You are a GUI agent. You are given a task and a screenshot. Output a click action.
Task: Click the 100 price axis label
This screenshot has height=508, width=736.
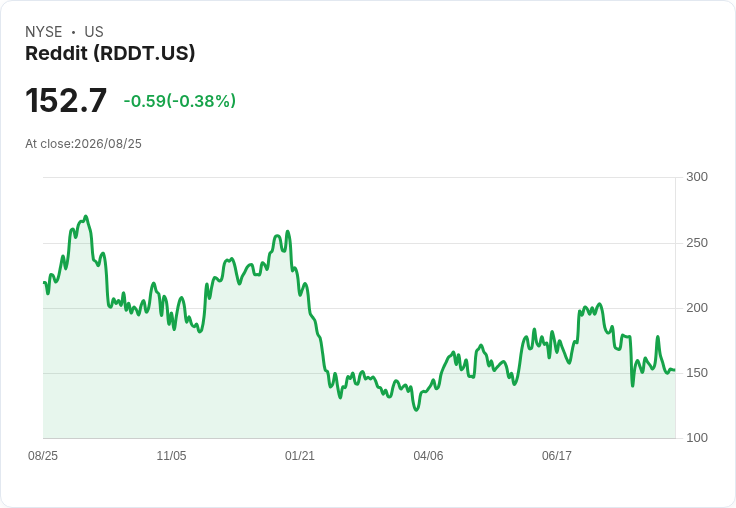(697, 438)
